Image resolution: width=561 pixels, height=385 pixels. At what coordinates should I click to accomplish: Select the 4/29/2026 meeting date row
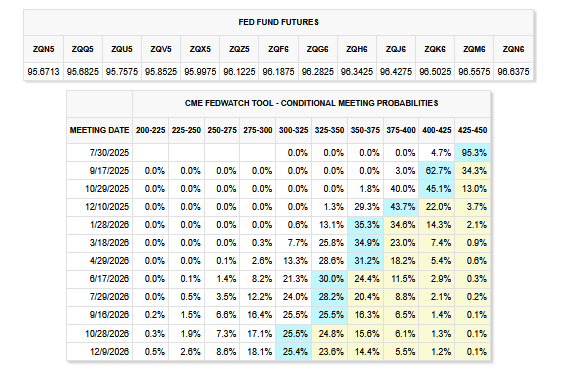coord(278,260)
